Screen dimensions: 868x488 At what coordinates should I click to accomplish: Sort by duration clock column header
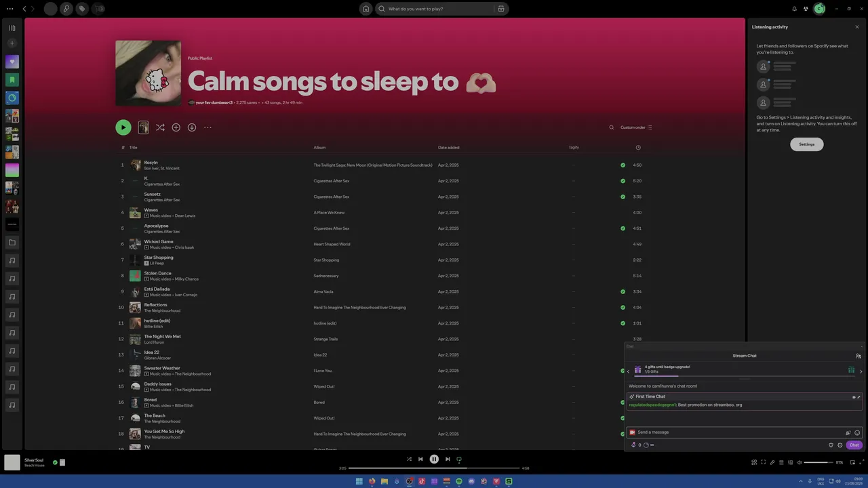tap(638, 147)
